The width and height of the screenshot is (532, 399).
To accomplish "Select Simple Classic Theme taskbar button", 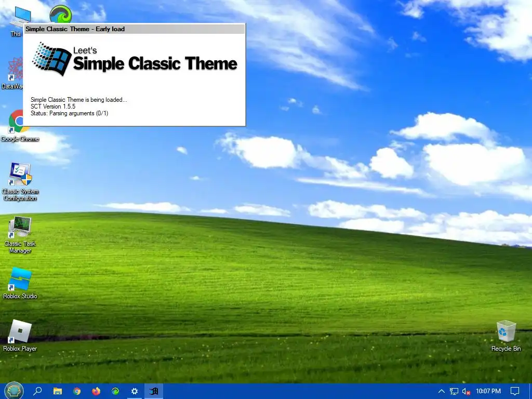I will (x=154, y=391).
